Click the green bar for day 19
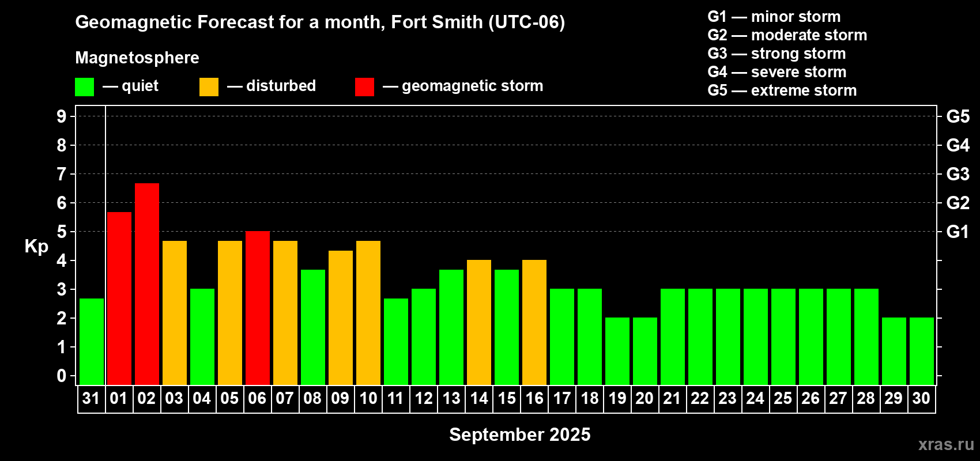This screenshot has height=461, width=980. [617, 351]
